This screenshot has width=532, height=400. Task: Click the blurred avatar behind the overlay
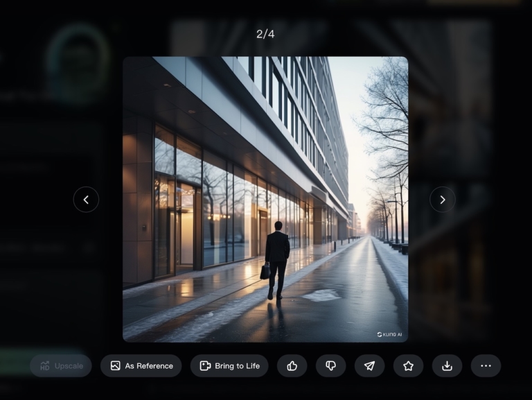tap(78, 64)
